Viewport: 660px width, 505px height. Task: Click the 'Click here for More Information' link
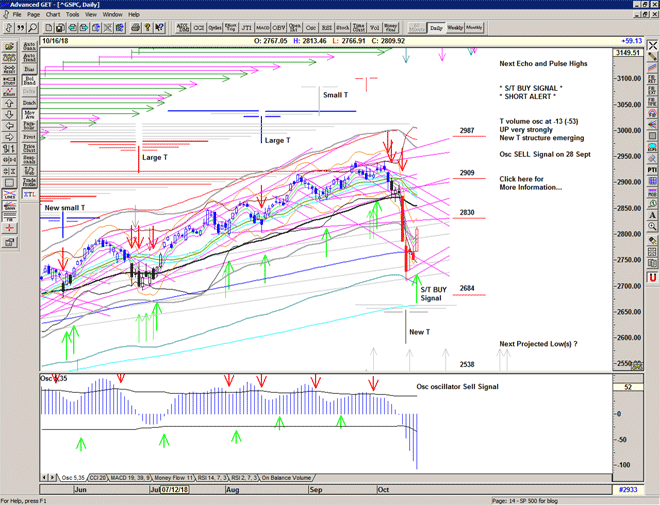pos(530,183)
